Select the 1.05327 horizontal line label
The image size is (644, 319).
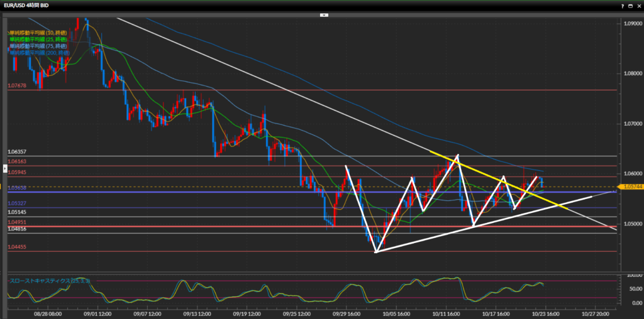(17, 203)
